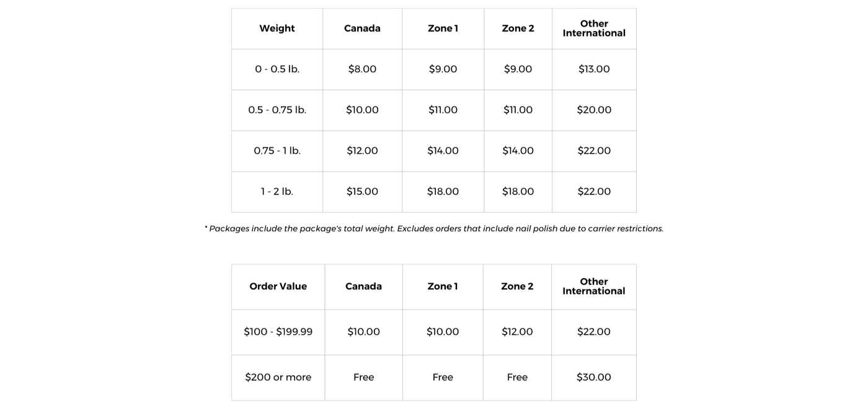Select the Order Value column header
Viewport: 868px width, 409px height.
(278, 286)
